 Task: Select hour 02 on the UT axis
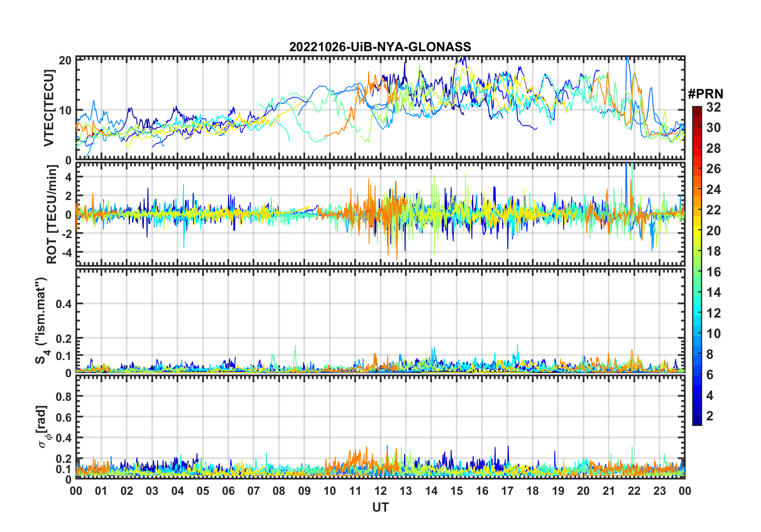(127, 491)
